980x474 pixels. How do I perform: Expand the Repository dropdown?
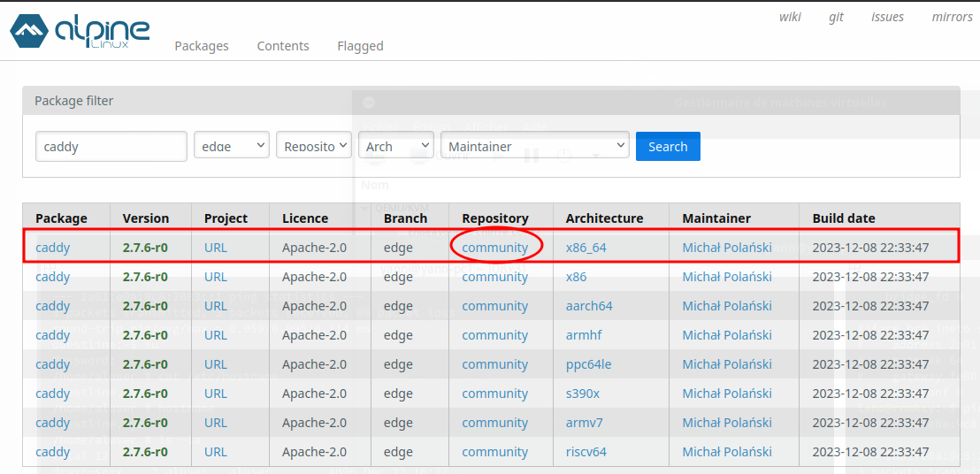tap(313, 146)
